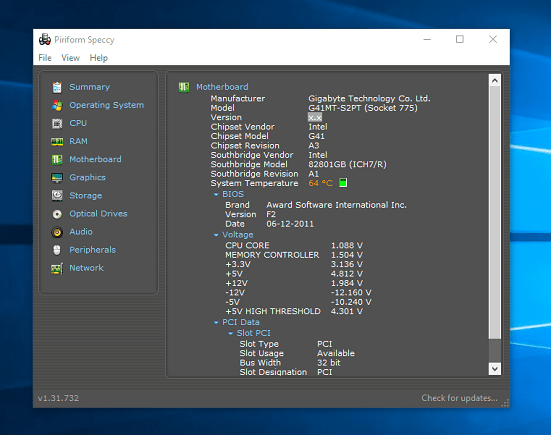
Task: Click the Chipset Revision value A3
Action: [314, 145]
